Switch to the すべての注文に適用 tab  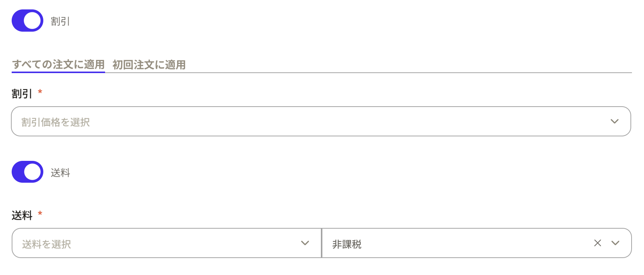coord(58,64)
